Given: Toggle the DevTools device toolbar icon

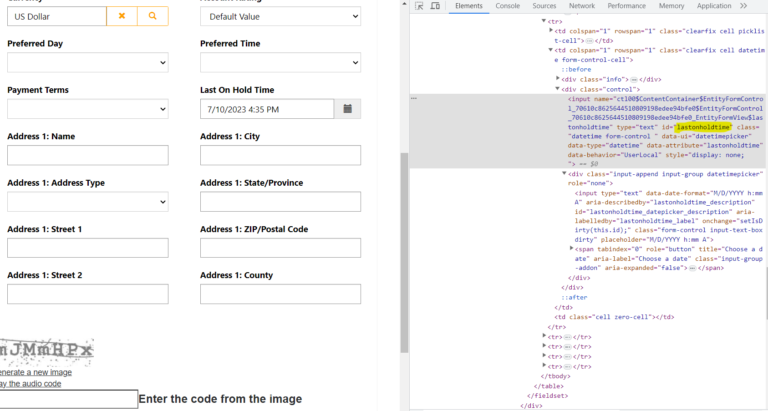Looking at the screenshot, I should [436, 6].
